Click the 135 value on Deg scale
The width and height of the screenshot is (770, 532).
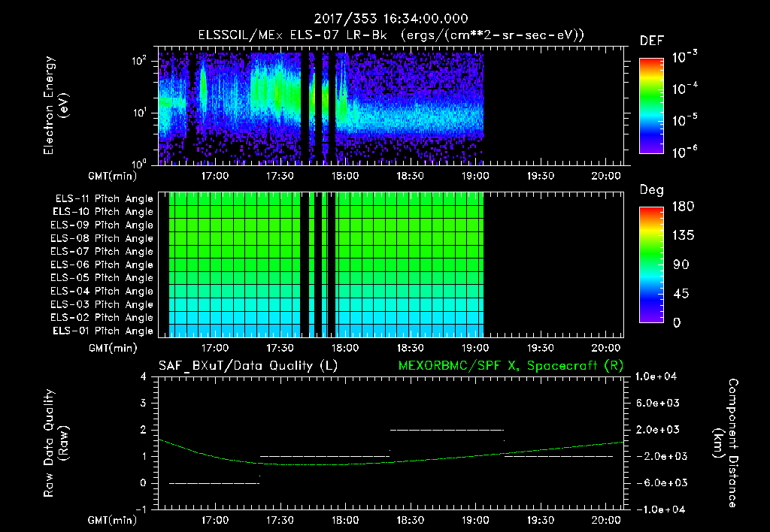click(683, 236)
